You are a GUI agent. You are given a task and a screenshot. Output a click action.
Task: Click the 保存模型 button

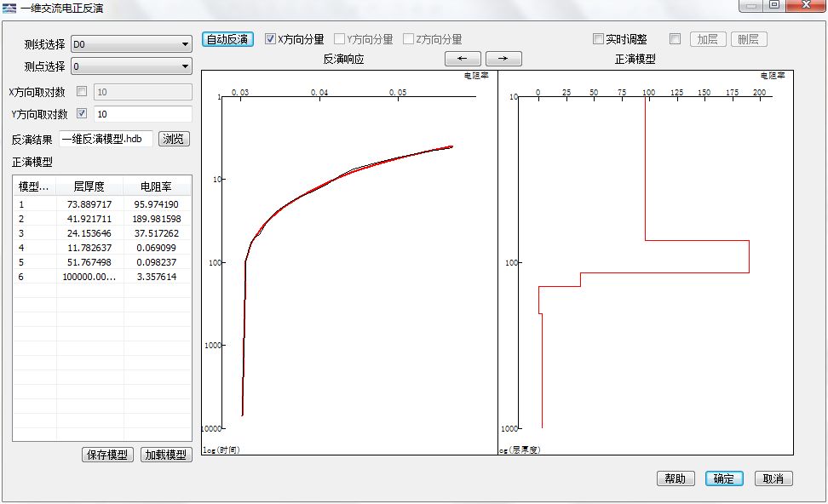[x=107, y=455]
